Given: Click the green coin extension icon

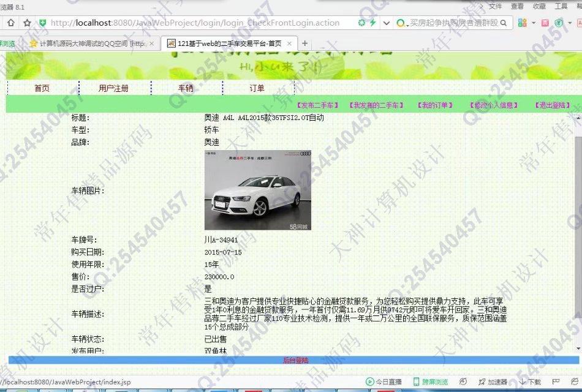Looking at the screenshot, I should pos(559,23).
